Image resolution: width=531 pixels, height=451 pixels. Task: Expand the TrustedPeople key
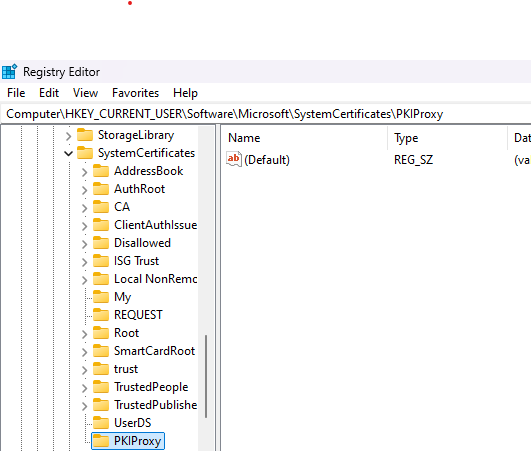[x=84, y=388]
